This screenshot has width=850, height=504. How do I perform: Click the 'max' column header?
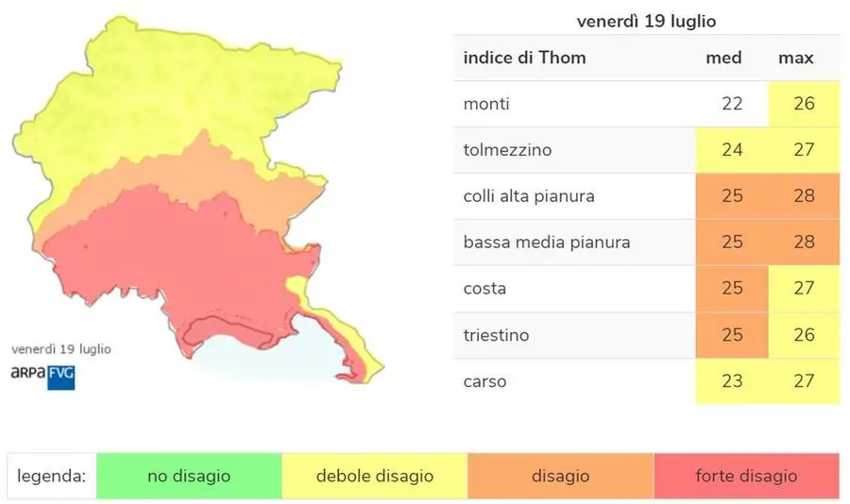(796, 58)
